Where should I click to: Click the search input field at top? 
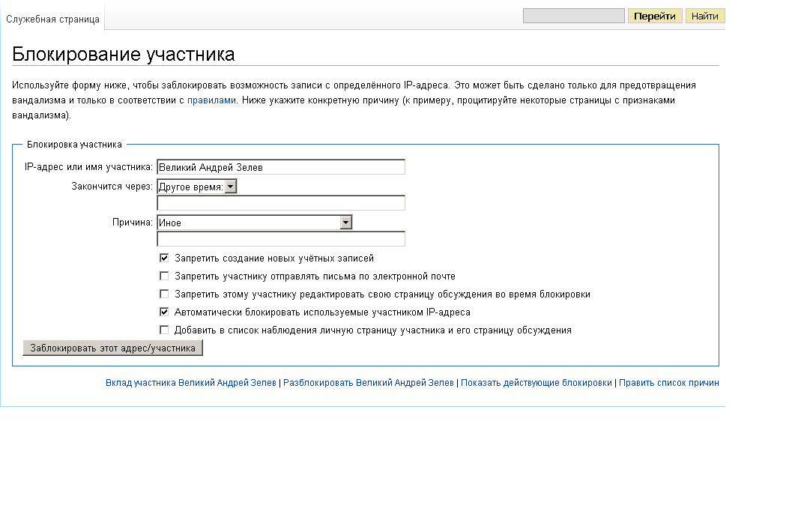(573, 16)
